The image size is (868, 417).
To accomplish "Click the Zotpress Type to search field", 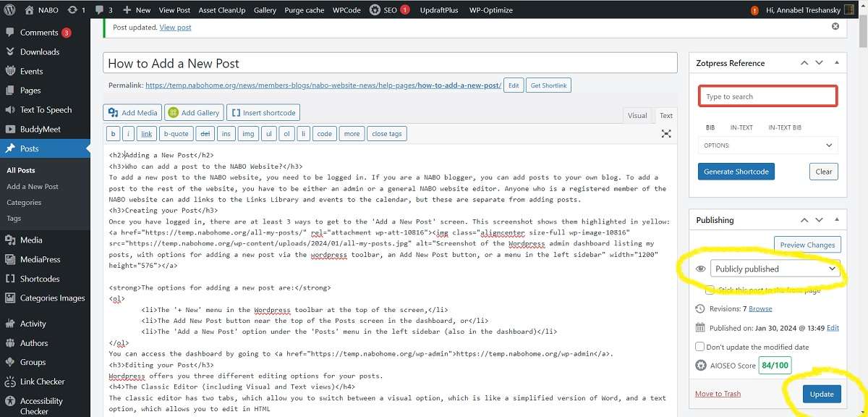I will pyautogui.click(x=767, y=96).
